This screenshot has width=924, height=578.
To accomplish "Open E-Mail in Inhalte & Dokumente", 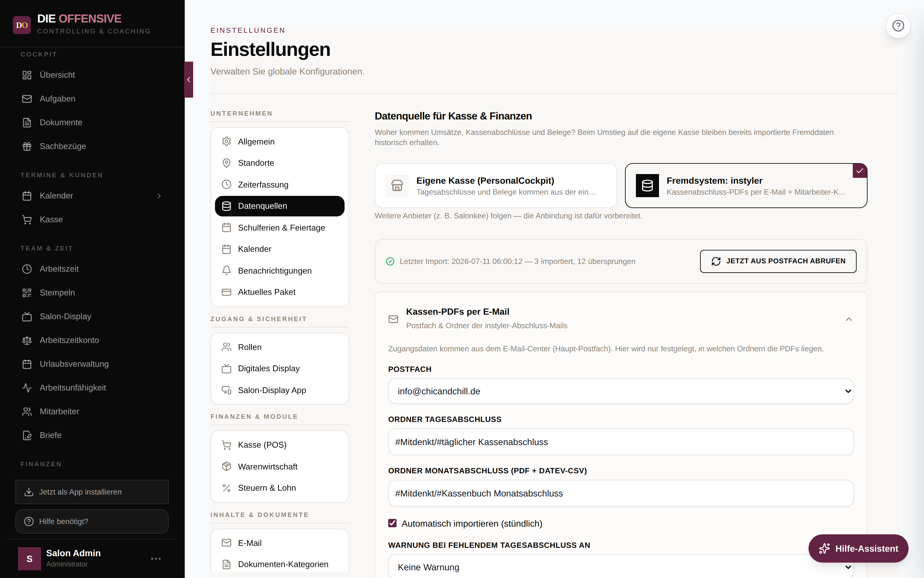I will point(279,543).
